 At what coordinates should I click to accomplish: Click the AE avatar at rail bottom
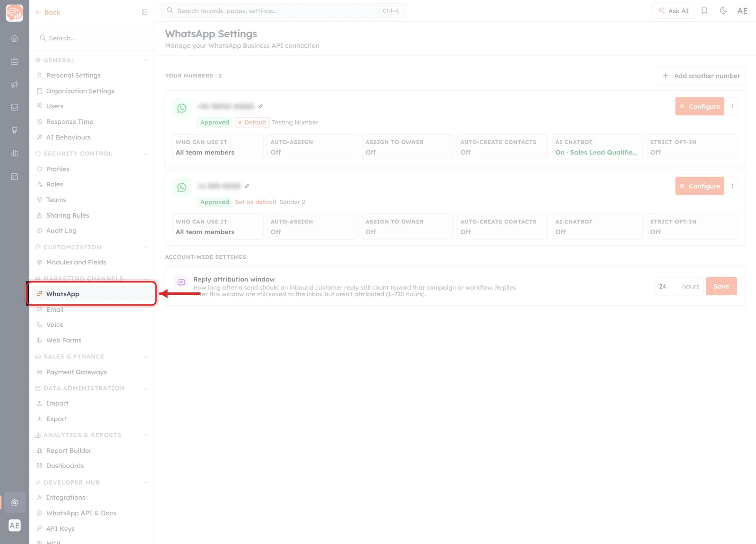pos(15,526)
